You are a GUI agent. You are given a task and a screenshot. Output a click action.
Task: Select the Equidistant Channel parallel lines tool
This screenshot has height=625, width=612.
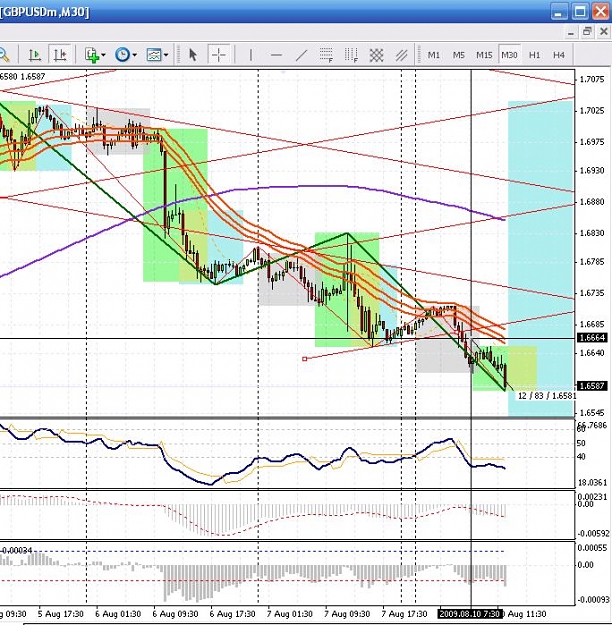click(x=401, y=55)
